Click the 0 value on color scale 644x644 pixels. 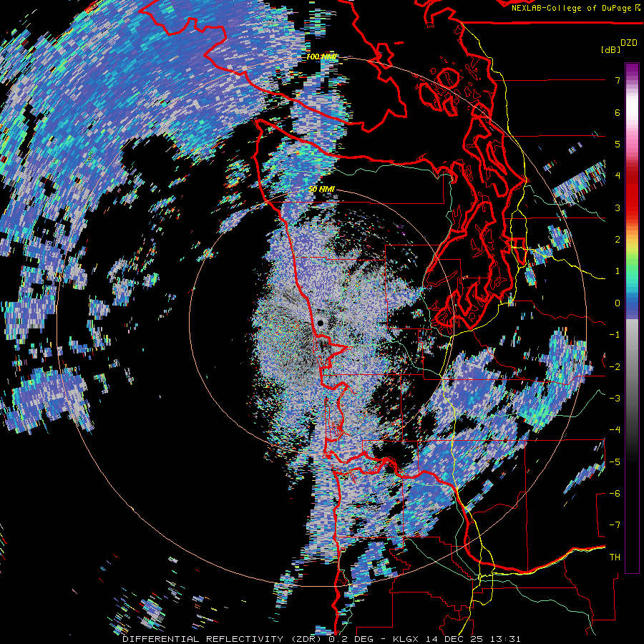pyautogui.click(x=618, y=303)
